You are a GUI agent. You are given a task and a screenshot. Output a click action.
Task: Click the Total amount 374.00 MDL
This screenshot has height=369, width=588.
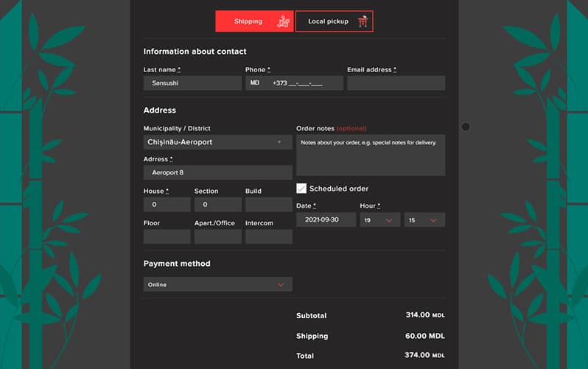click(424, 355)
